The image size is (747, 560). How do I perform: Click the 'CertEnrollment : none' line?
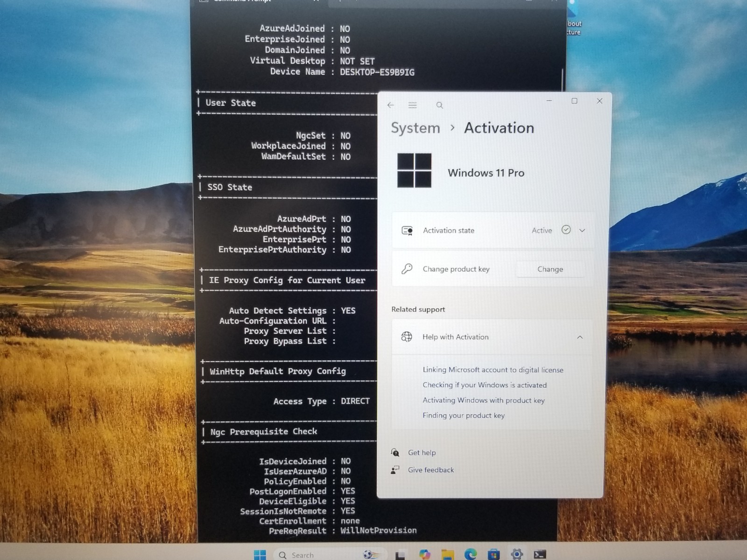[x=310, y=521]
